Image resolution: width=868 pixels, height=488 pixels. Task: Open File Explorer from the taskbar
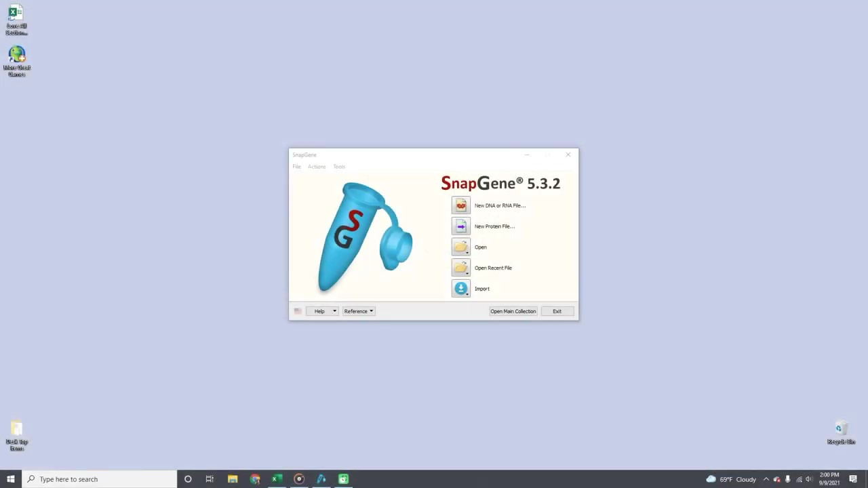click(233, 479)
